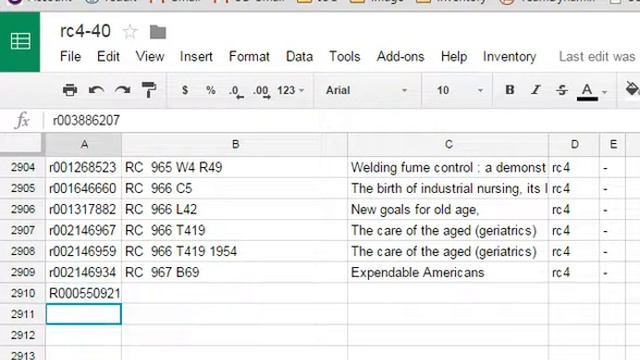Click the Last edit was link
Image resolution: width=640 pixels, height=360 pixels.
[x=597, y=57]
